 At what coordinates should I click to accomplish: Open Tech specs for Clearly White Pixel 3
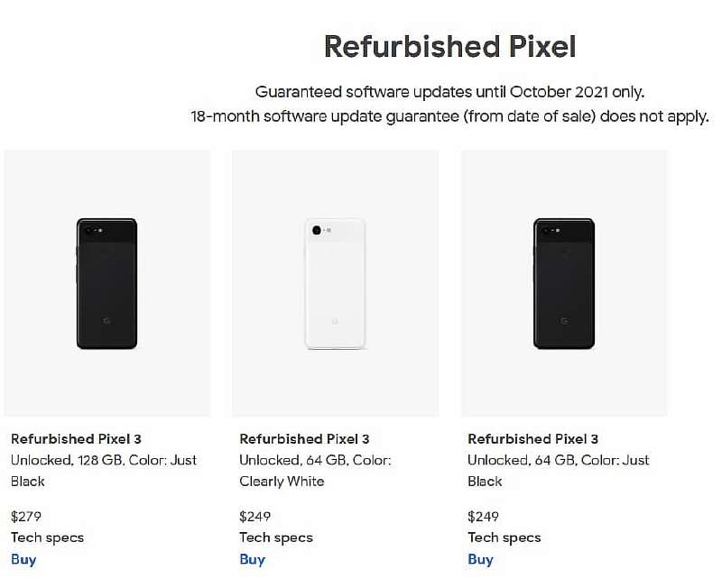click(x=275, y=537)
